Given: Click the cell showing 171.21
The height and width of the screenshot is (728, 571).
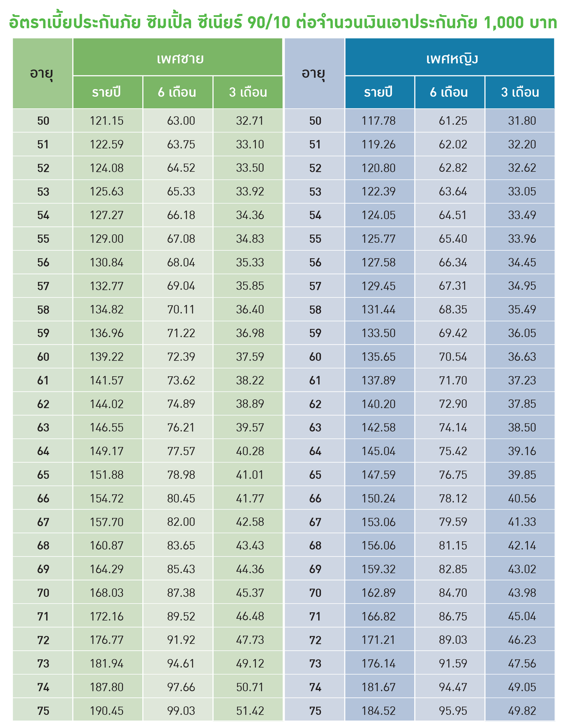Looking at the screenshot, I should [x=378, y=640].
